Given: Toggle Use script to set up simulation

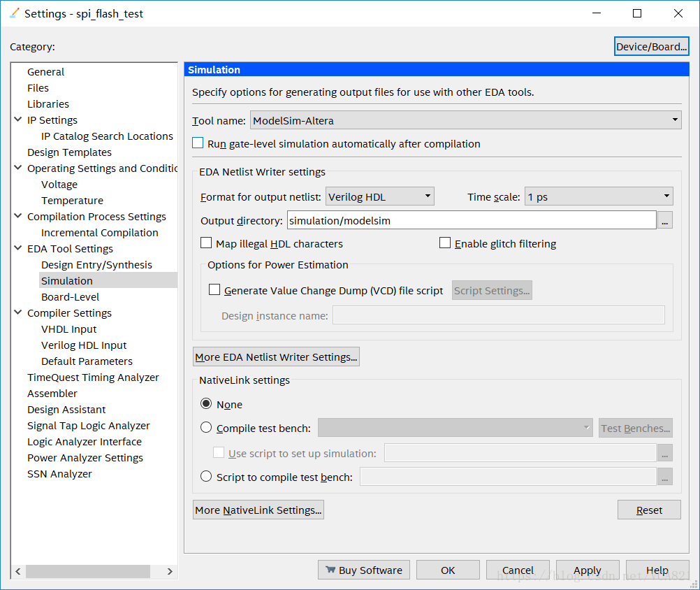Looking at the screenshot, I should [219, 452].
